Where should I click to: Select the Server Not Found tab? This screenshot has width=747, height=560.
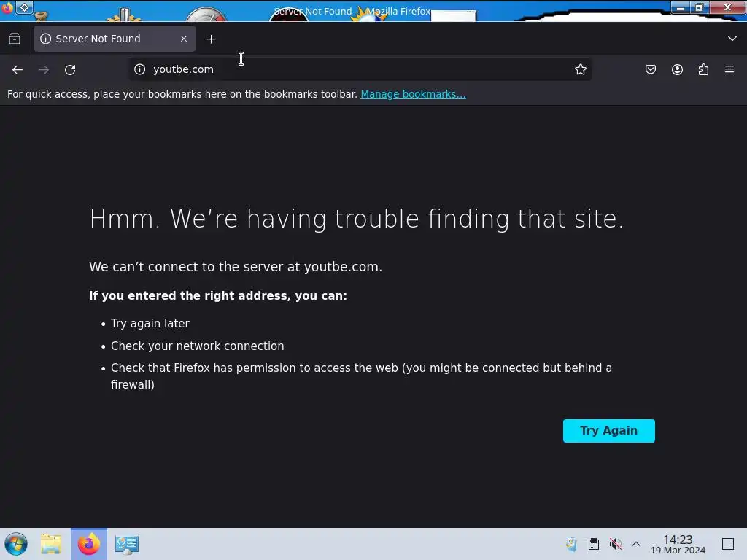coord(115,39)
